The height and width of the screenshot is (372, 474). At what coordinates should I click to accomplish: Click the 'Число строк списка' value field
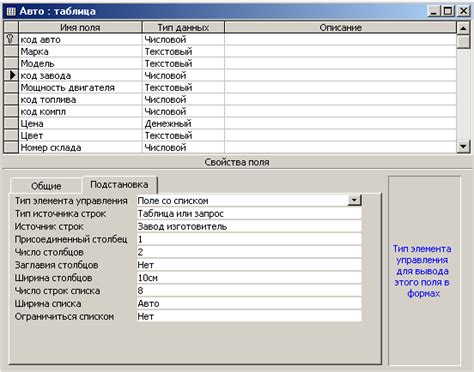pos(249,290)
